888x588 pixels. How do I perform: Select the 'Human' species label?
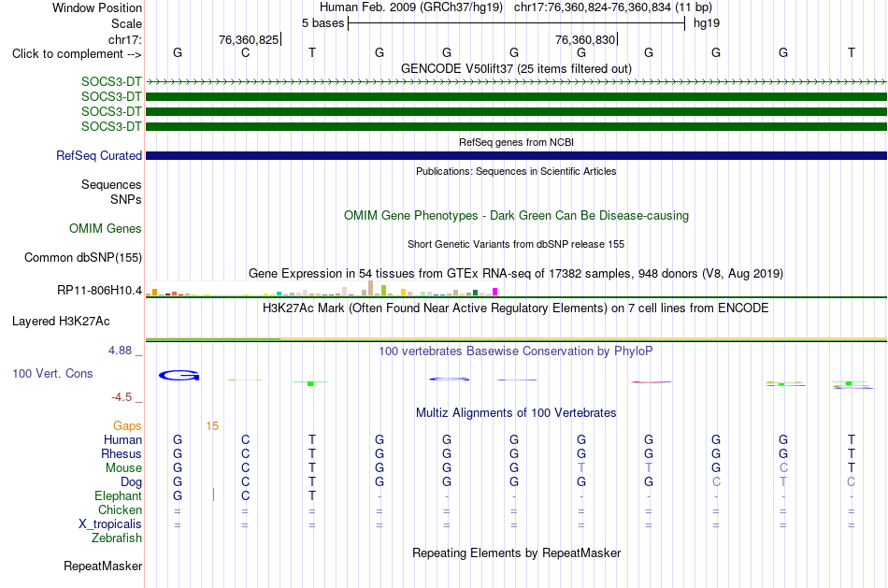coord(122,440)
